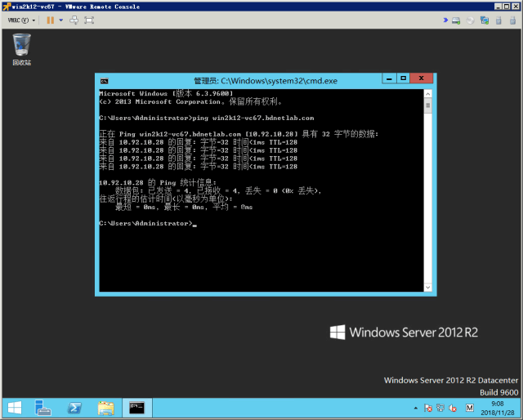Minimize the VMware Remote Console window
This screenshot has height=420, width=523.
pyautogui.click(x=498, y=7)
